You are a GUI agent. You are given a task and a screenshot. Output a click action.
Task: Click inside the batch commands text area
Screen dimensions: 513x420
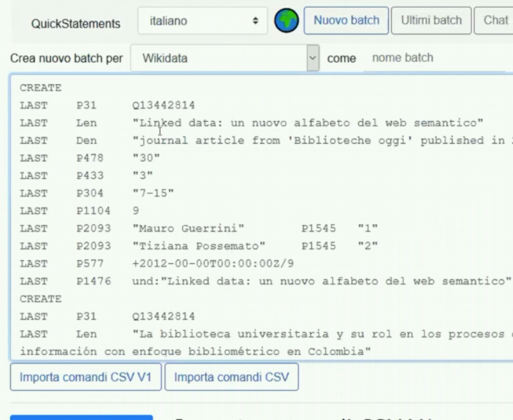[262, 218]
